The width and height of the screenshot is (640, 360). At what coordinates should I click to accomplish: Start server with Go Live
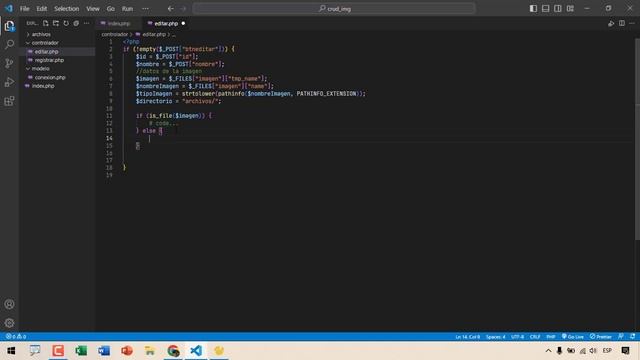(573, 337)
